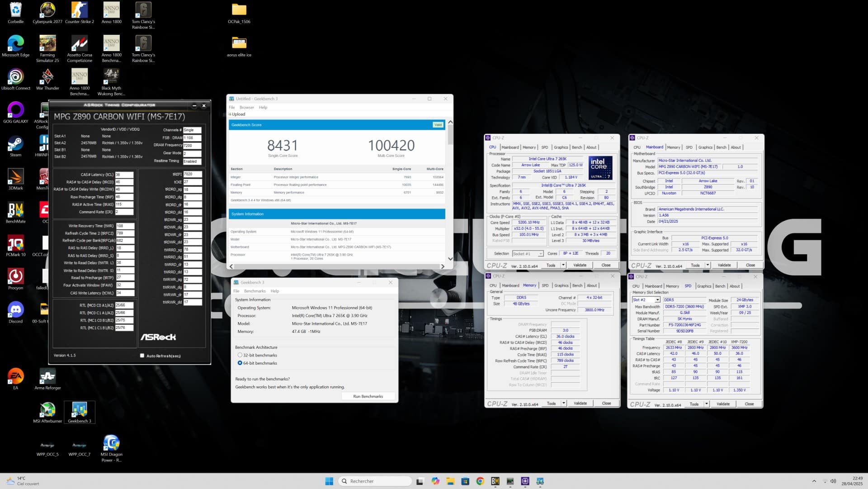Expand Tools dropdown arrow in CPU-Z Memory window
Viewport: 868px width, 489px height.
point(564,404)
